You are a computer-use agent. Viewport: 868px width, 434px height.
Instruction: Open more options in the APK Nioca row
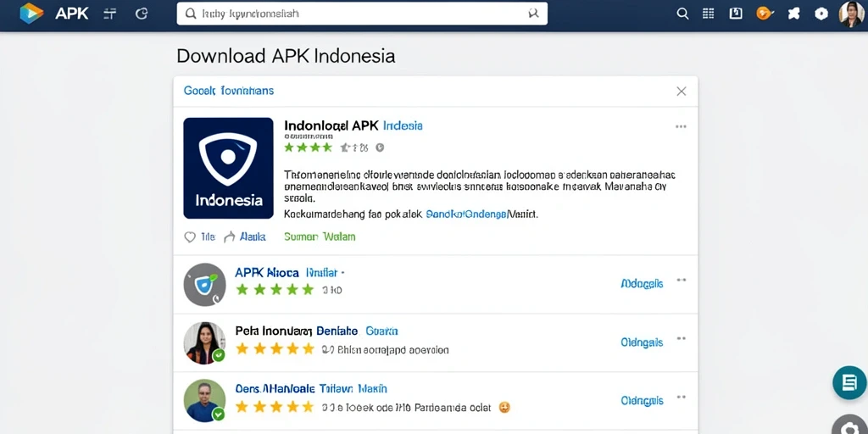tap(682, 280)
